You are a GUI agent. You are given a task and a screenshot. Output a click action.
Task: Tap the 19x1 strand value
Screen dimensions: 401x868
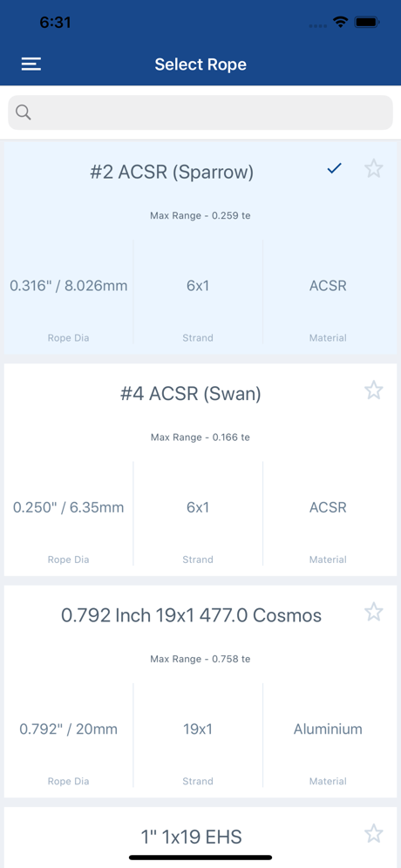point(198,729)
